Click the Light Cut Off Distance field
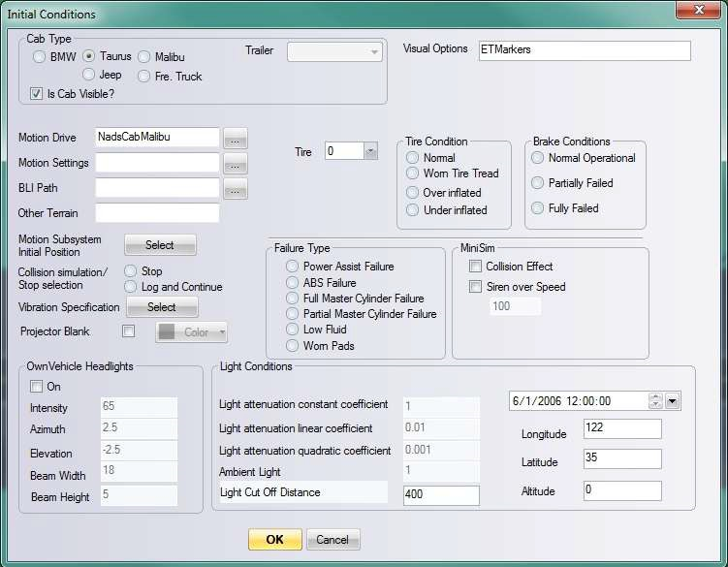 440,495
